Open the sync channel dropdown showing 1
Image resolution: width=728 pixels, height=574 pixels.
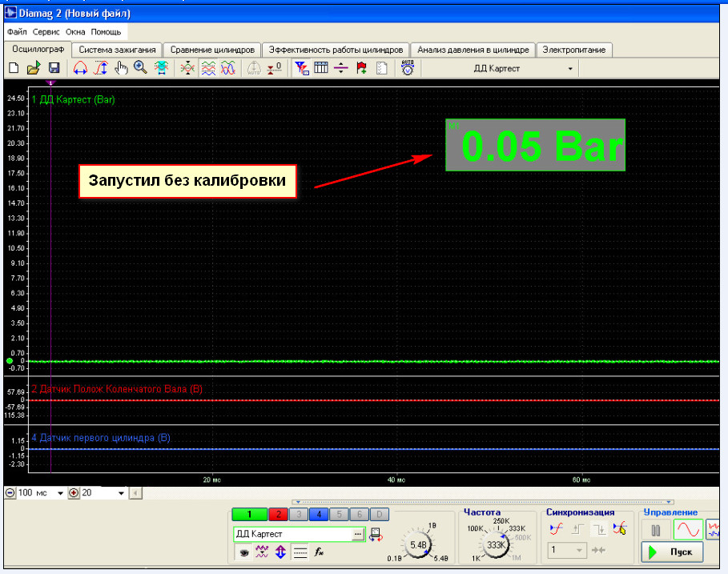567,550
